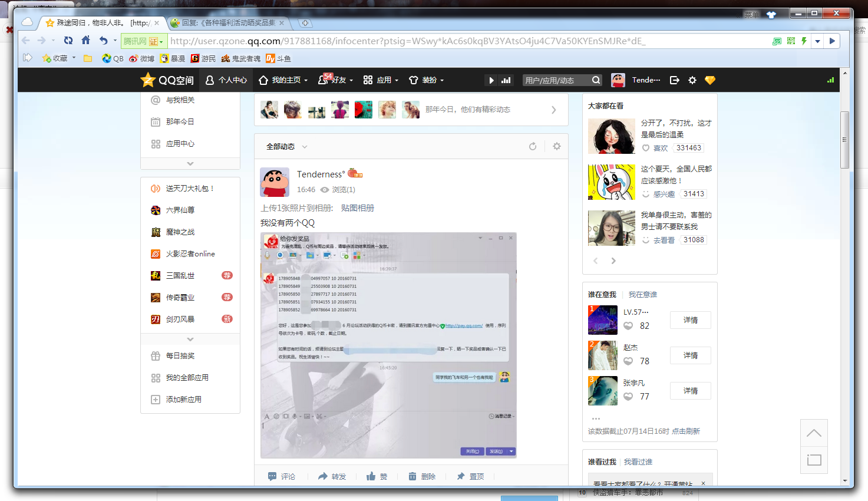868x501 pixels.
Task: Open the uploaded chat screenshot photo
Action: point(388,345)
